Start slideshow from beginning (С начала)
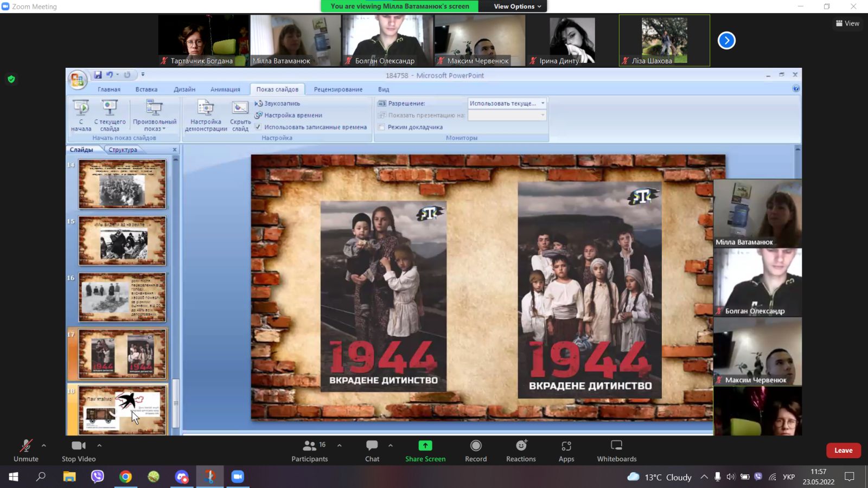Image resolution: width=868 pixels, height=488 pixels. pos(81,115)
